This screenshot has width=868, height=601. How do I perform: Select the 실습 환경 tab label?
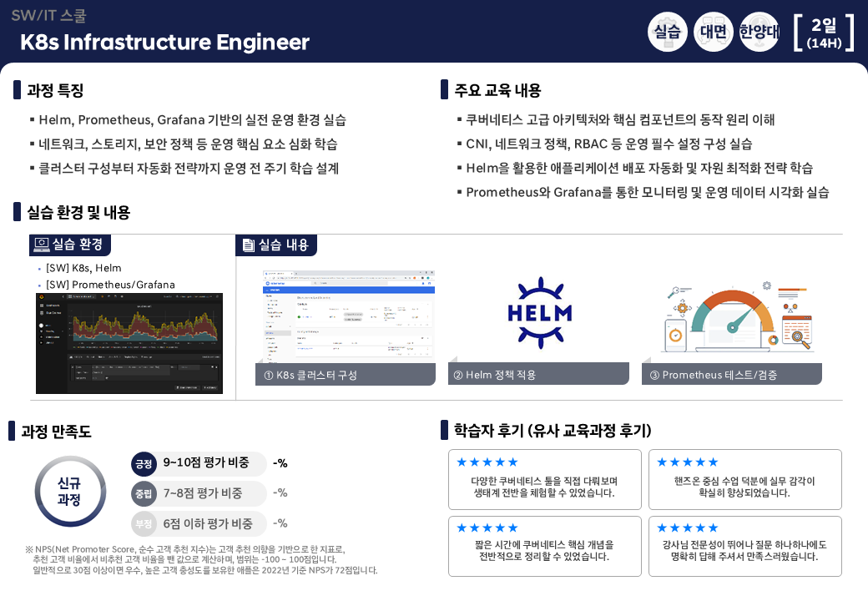pyautogui.click(x=70, y=245)
